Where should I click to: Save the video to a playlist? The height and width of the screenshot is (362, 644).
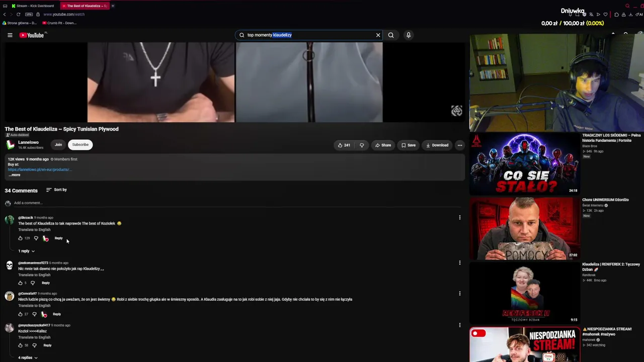coord(409,145)
